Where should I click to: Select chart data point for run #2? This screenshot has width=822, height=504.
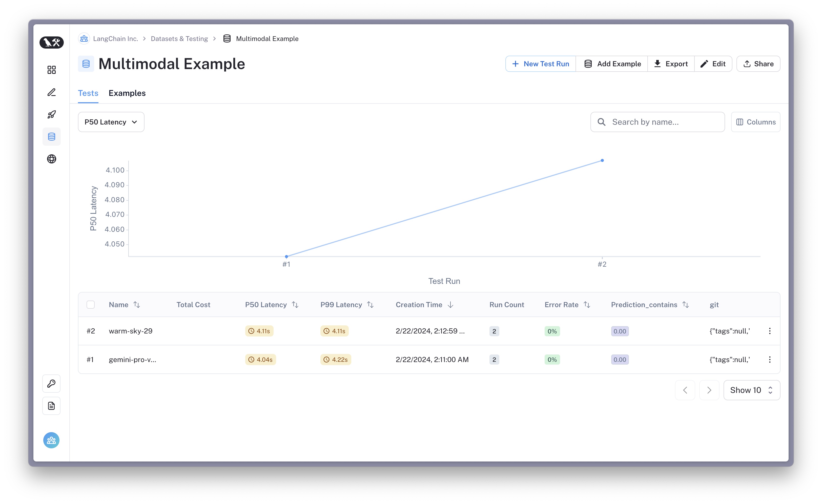click(x=602, y=160)
